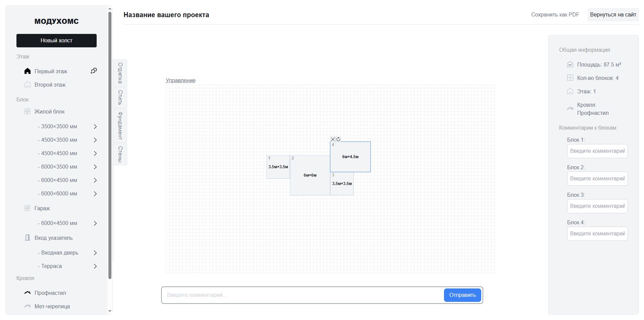This screenshot has height=320, width=644.
Task: Focus the Блок 2 comment field
Action: pos(597,179)
